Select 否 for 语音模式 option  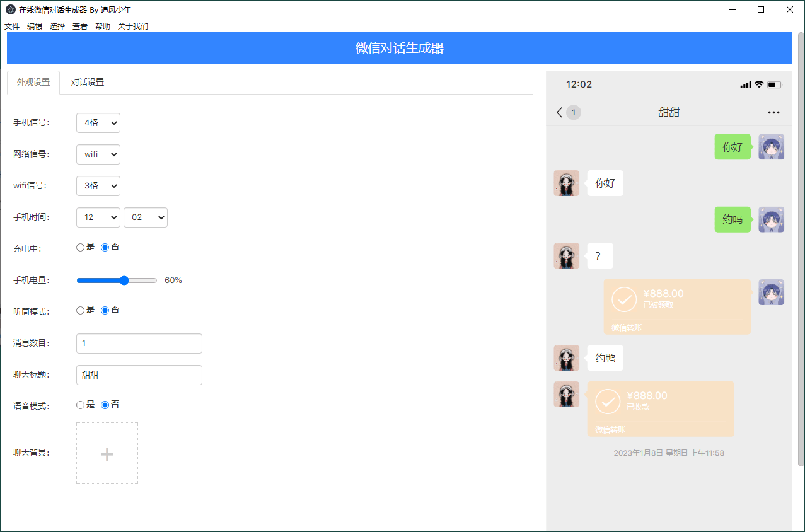click(x=105, y=405)
